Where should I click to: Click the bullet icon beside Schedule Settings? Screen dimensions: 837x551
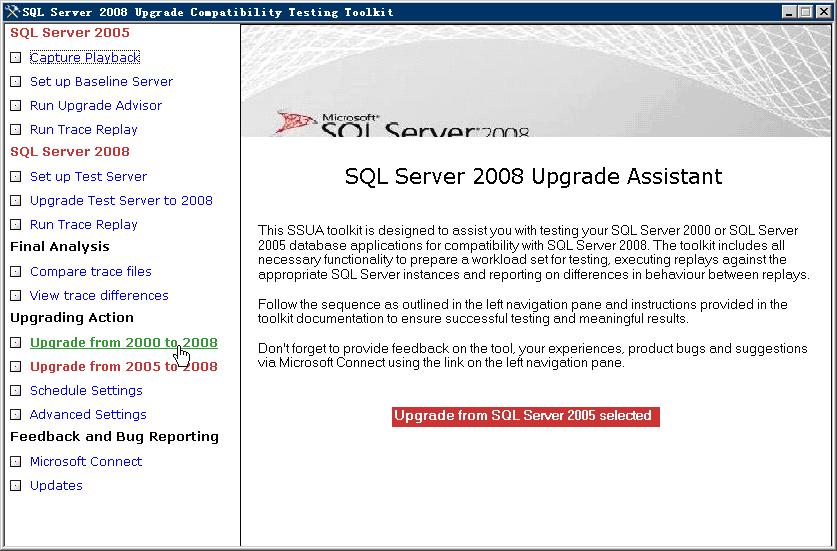coord(16,391)
